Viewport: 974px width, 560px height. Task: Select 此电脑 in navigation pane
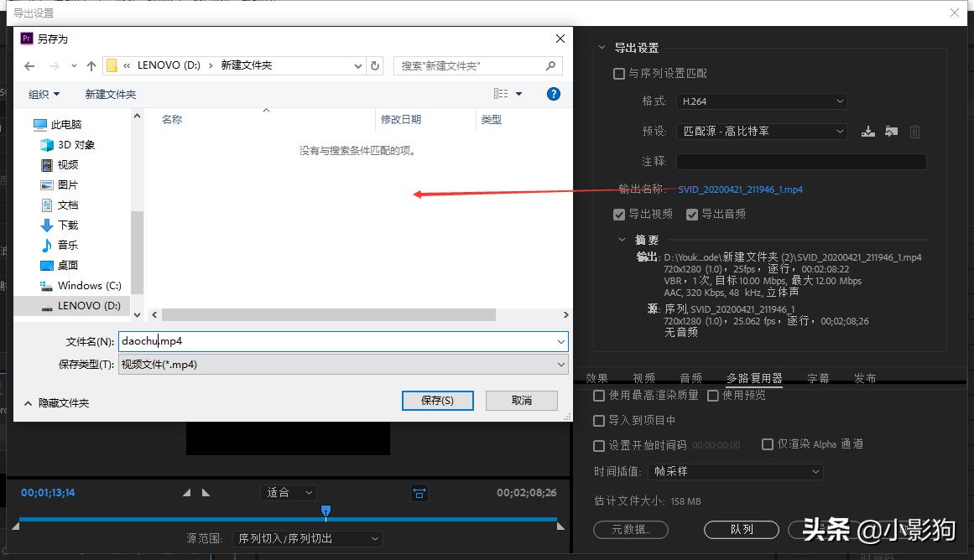point(58,124)
